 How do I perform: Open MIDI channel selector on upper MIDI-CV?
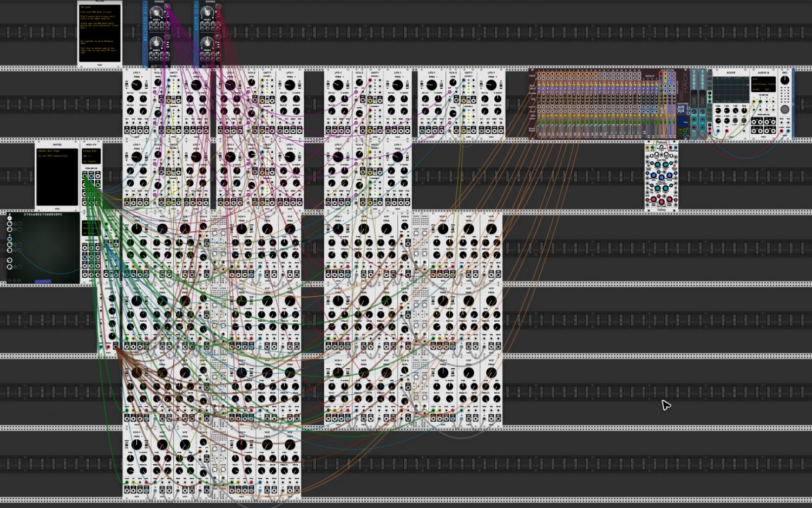(x=91, y=161)
